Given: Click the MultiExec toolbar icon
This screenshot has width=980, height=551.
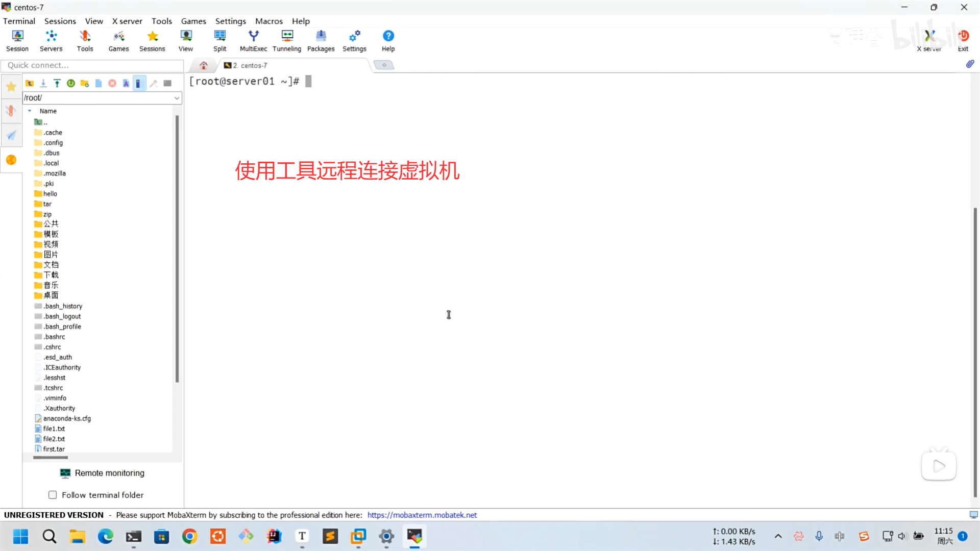Looking at the screenshot, I should coord(253,40).
